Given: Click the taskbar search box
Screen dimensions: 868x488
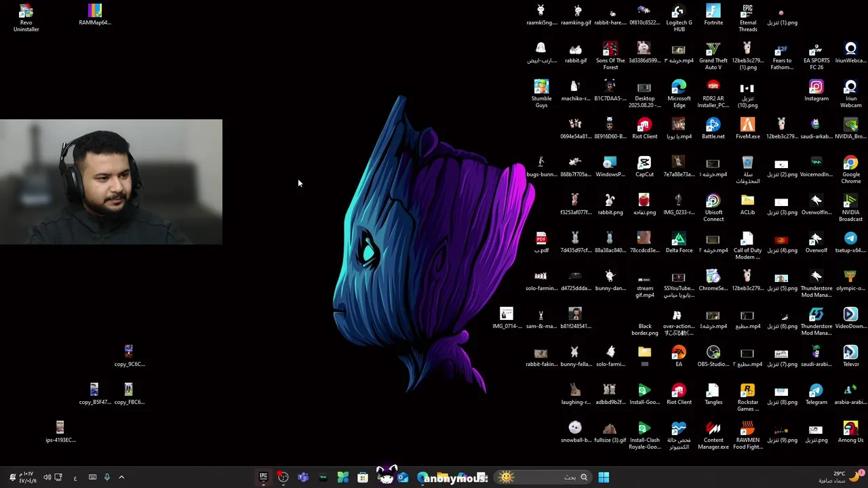Looking at the screenshot, I should tap(542, 477).
